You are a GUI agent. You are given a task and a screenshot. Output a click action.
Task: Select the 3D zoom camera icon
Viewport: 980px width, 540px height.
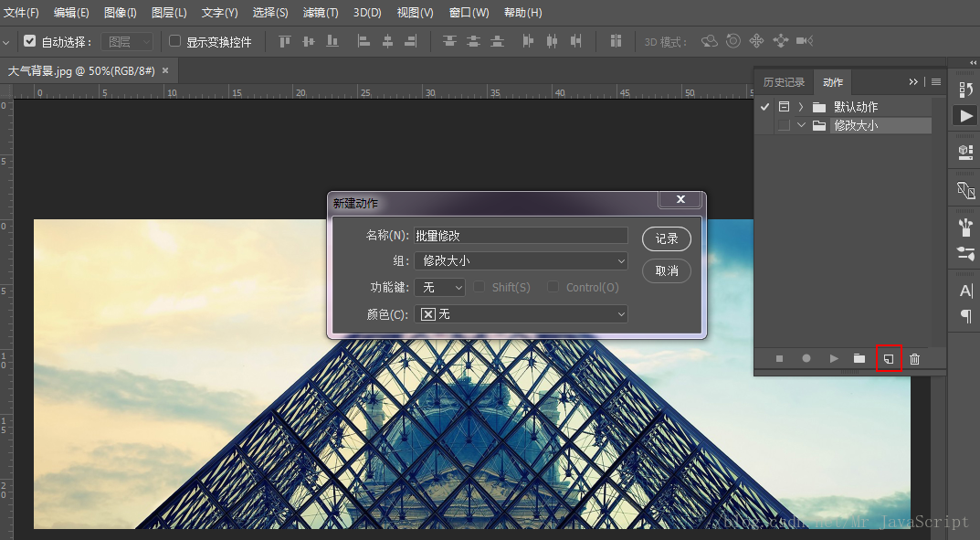coord(805,41)
